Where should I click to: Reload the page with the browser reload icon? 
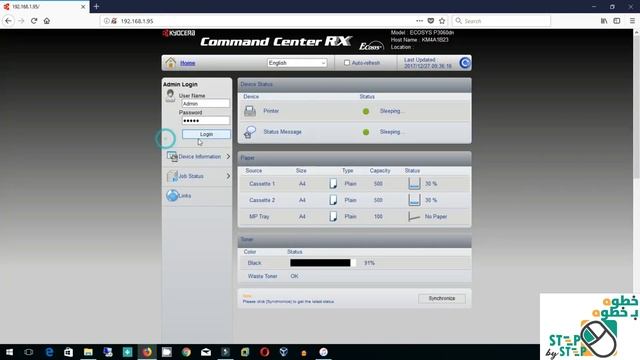[x=34, y=21]
